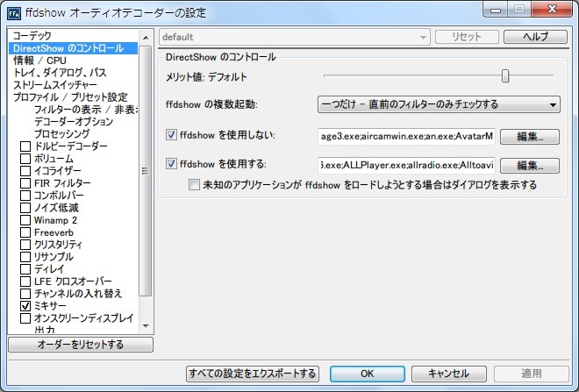Open トレイ、ダイアログ、パス settings page

click(60, 73)
